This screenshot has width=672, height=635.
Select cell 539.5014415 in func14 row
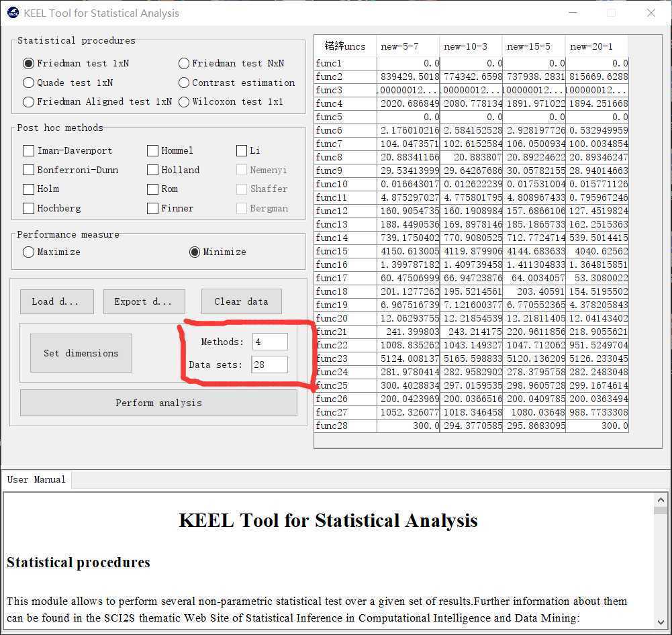597,238
